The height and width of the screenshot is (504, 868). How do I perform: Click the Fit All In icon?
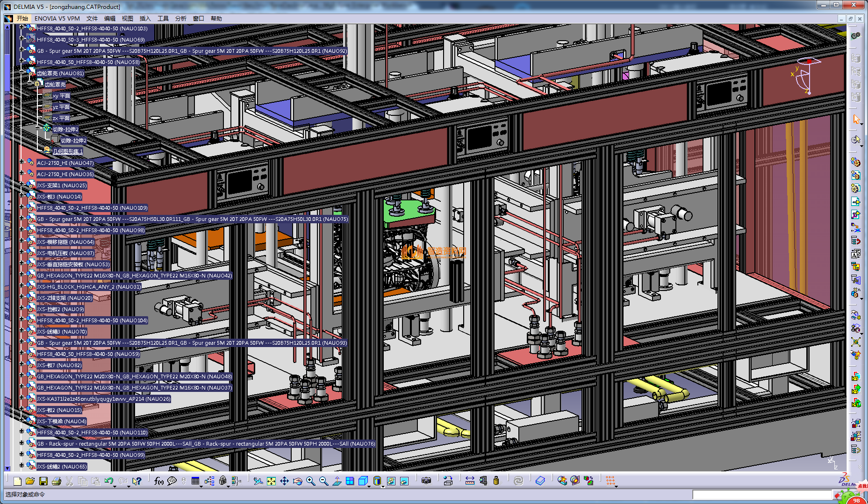point(271,481)
